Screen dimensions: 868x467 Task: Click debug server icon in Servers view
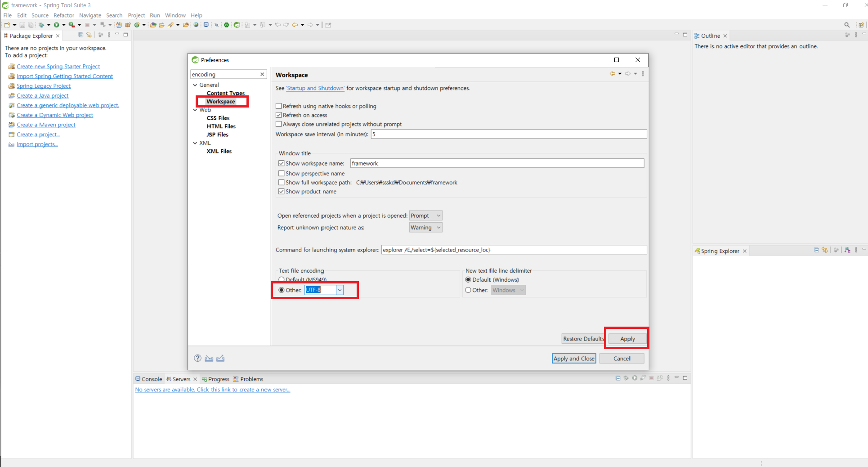pyautogui.click(x=626, y=378)
